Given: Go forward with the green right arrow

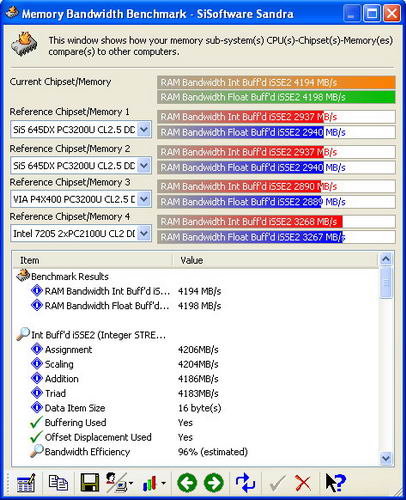Looking at the screenshot, I should 214,482.
